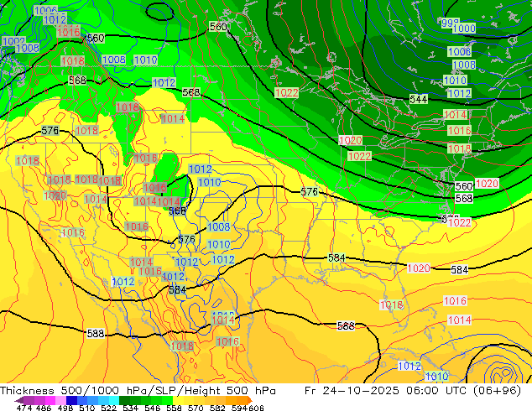Select the darkest green swatch above 534

point(124,400)
